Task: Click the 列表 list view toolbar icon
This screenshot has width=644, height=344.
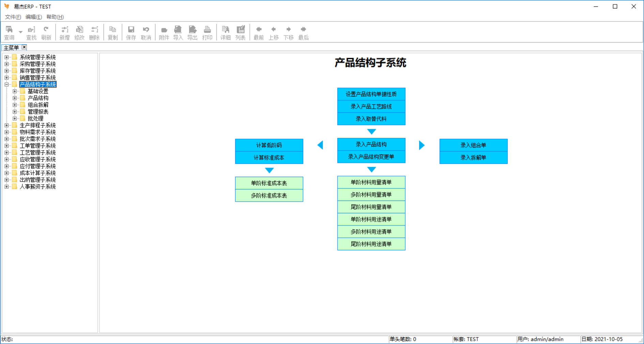Action: point(240,33)
